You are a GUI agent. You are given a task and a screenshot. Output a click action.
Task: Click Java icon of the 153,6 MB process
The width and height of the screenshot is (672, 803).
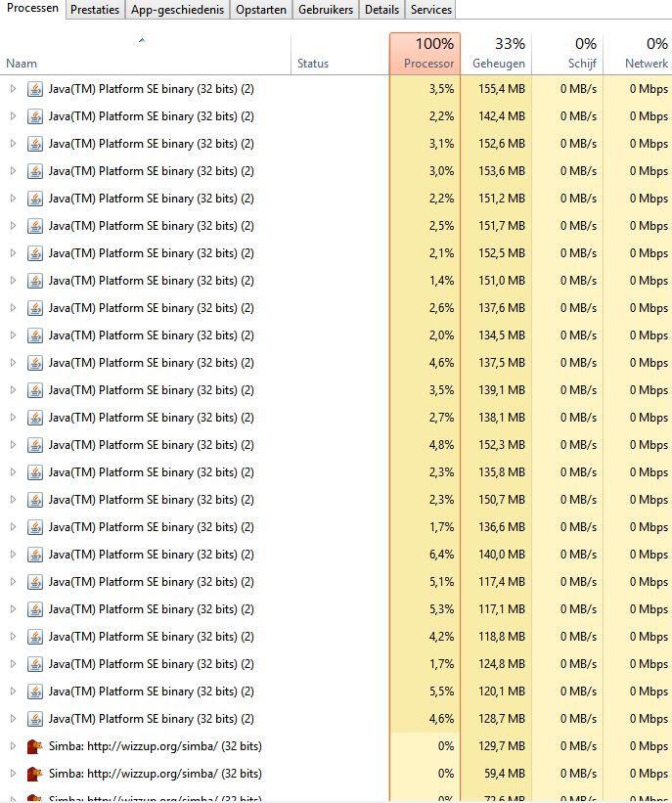tap(35, 171)
